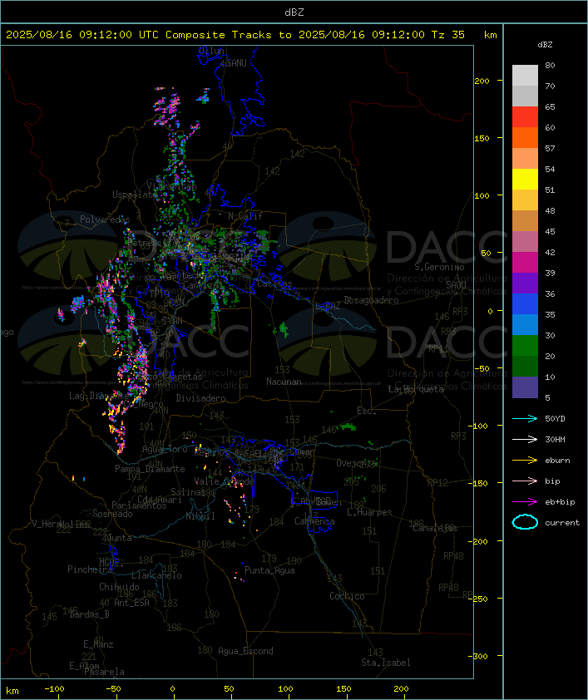Viewport: 588px width, 700px height.
Task: Click the 'Agua_Toro' map label
Action: (x=165, y=450)
